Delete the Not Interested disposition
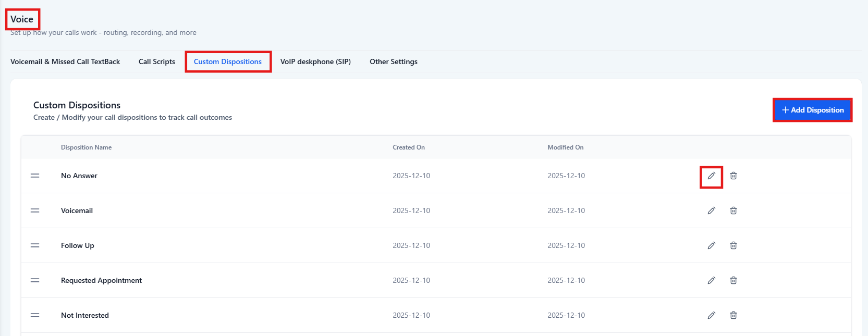Screen dimensions: 868x336 733,316
